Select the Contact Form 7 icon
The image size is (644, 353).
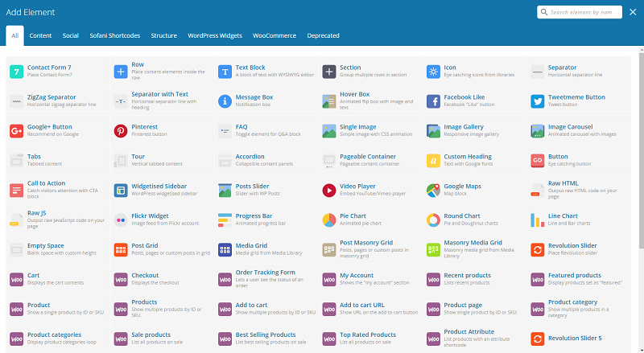[16, 72]
